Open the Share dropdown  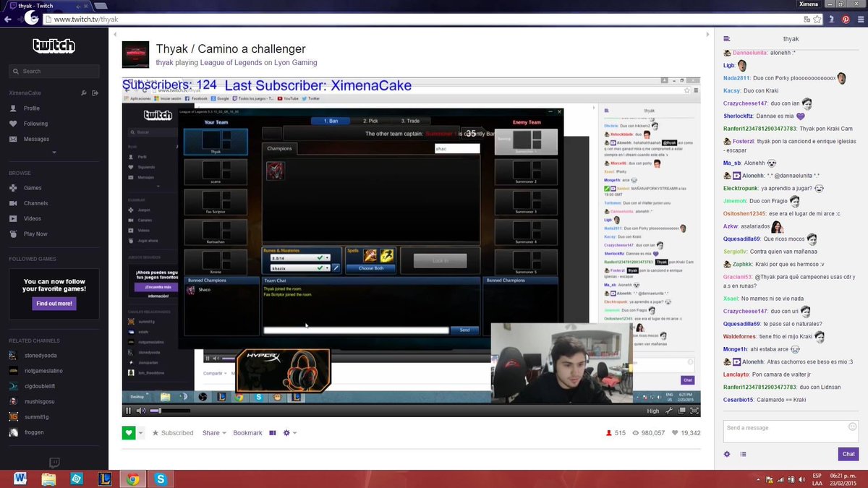tap(214, 433)
